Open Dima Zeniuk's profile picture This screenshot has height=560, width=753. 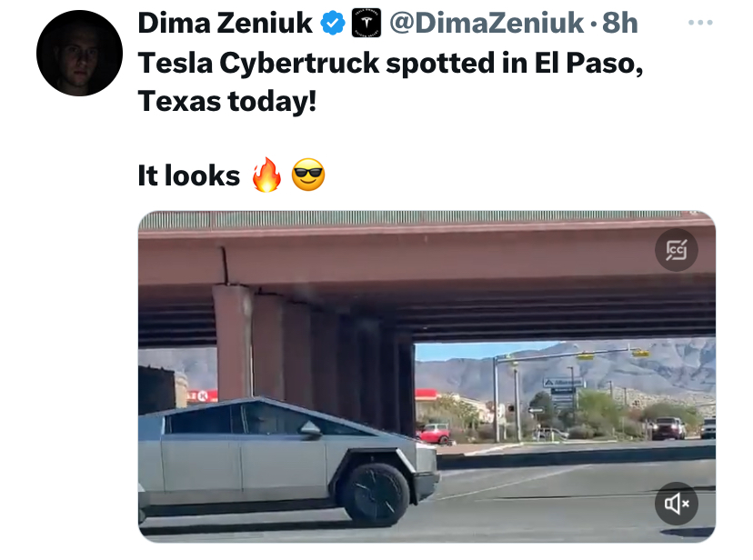click(79, 54)
